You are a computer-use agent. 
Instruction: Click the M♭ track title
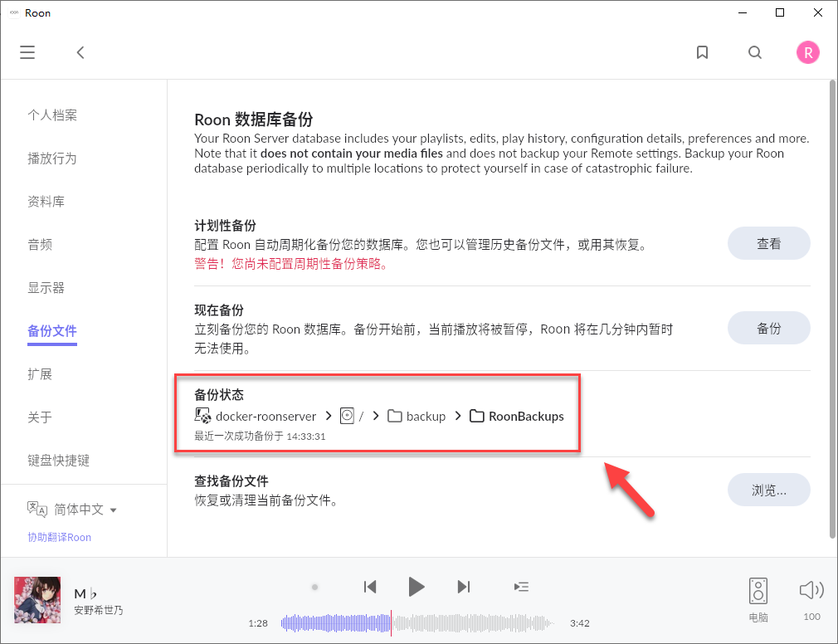click(x=85, y=593)
